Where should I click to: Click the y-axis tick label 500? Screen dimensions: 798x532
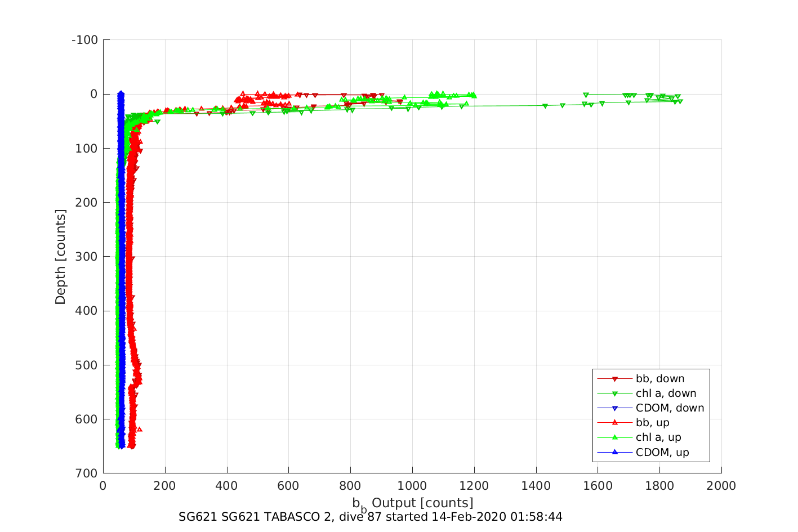(x=86, y=365)
